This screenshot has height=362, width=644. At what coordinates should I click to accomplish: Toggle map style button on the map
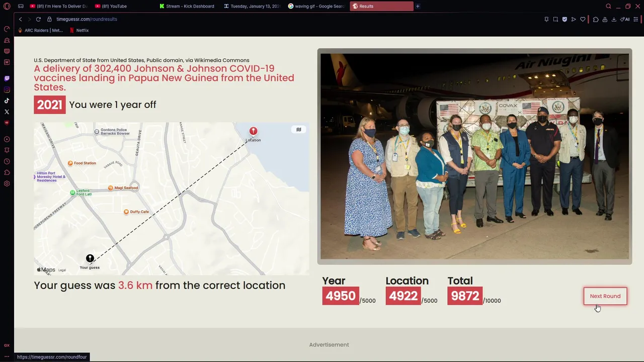click(x=298, y=129)
